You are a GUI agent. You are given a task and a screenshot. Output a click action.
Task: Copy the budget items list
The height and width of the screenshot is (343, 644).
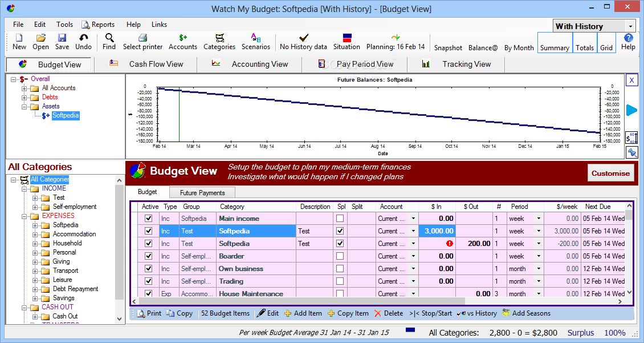[x=180, y=313]
